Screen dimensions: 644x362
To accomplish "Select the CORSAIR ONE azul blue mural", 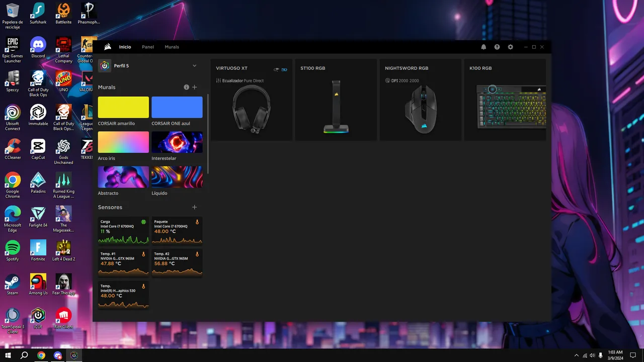I will point(177,108).
